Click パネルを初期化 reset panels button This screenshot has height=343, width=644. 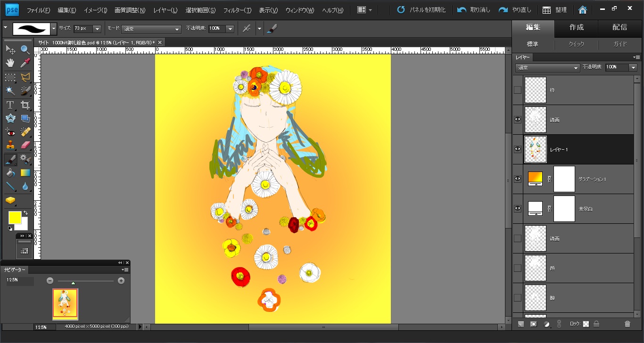pyautogui.click(x=421, y=10)
